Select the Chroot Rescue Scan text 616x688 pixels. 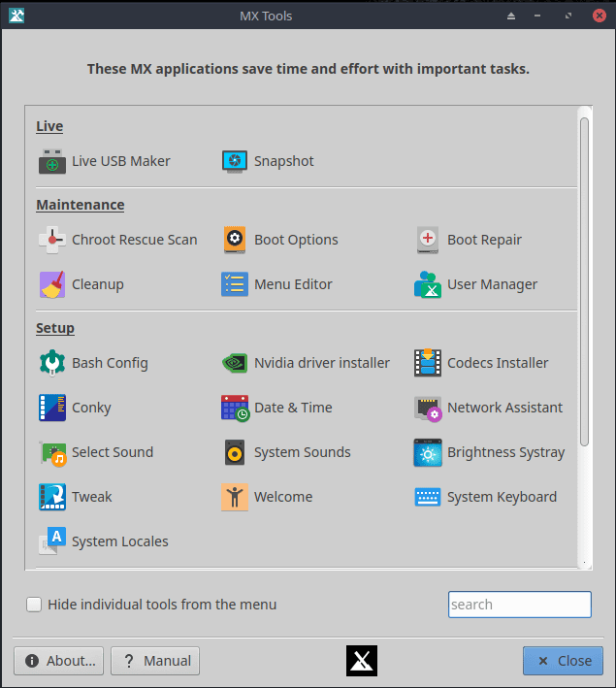135,240
